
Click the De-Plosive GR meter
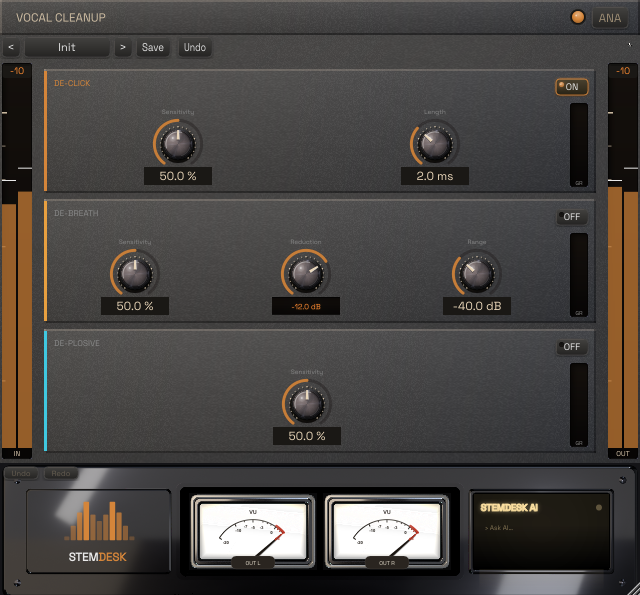579,405
